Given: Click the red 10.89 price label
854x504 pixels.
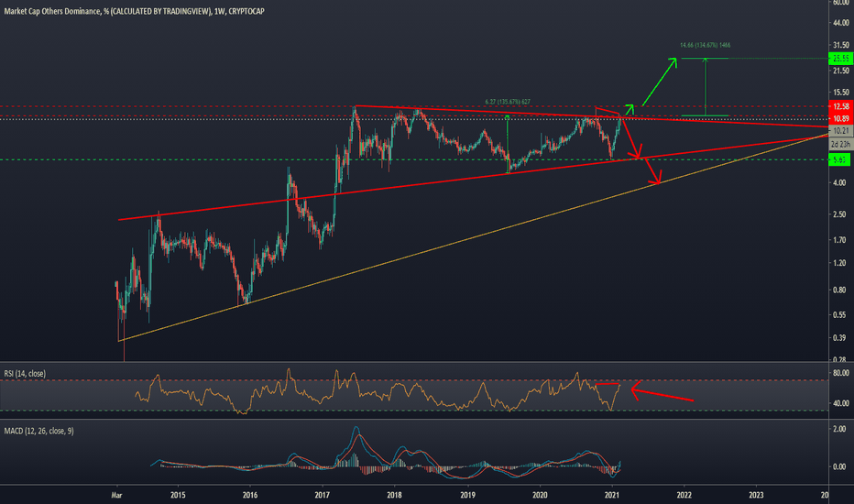Looking at the screenshot, I should tap(840, 118).
